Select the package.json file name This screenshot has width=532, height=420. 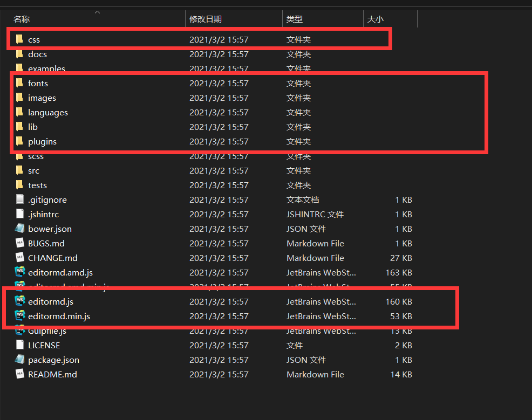tap(53, 360)
